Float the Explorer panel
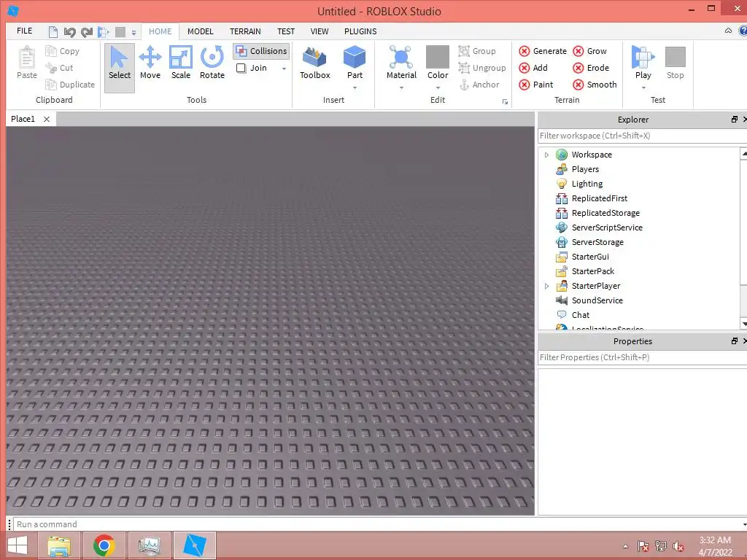The width and height of the screenshot is (747, 560). click(x=734, y=120)
